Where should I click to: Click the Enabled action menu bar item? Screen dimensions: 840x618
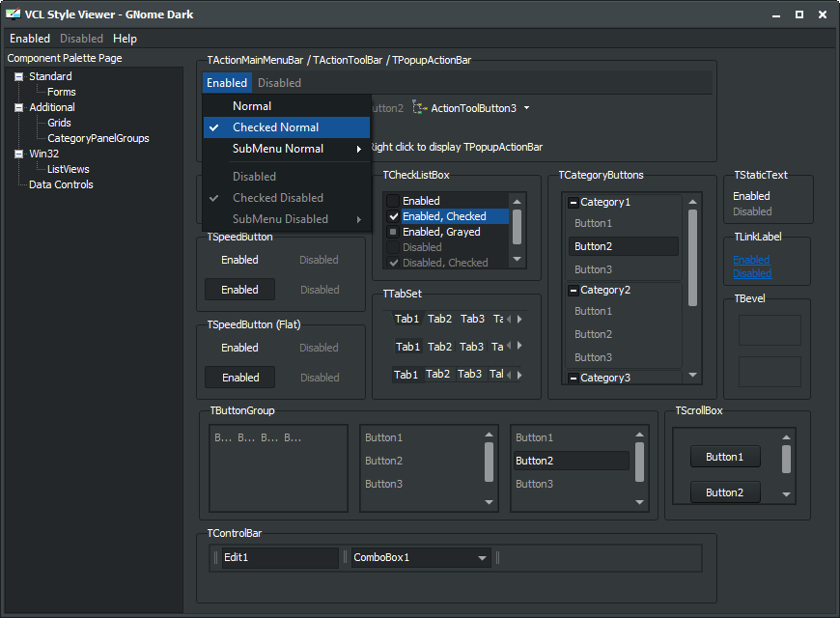click(x=227, y=83)
